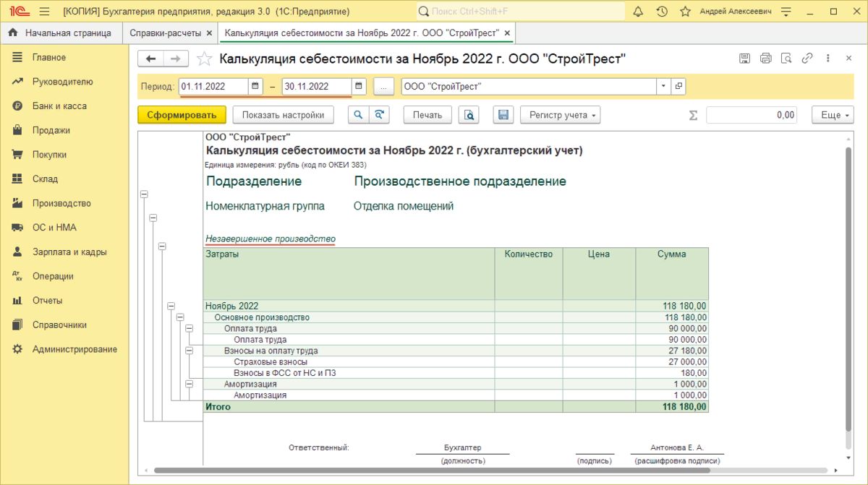Open Зарплата и кадры section
This screenshot has width=868, height=485.
69,252
